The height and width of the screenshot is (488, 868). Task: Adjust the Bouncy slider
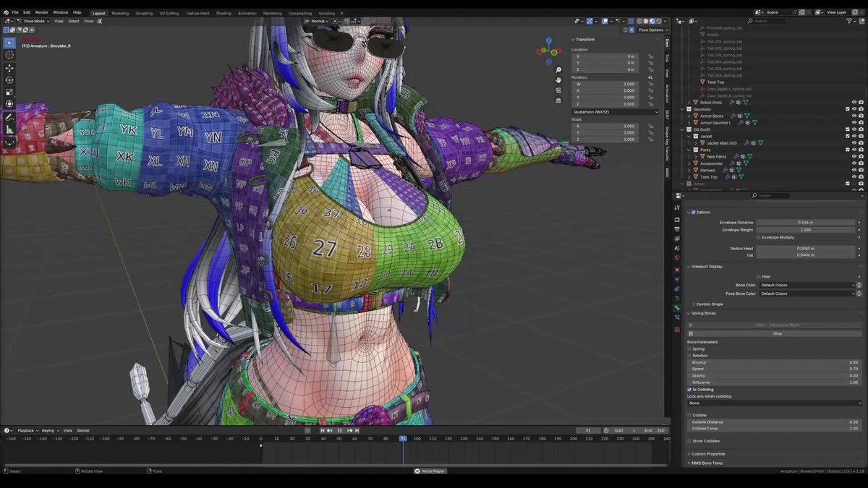tap(775, 362)
